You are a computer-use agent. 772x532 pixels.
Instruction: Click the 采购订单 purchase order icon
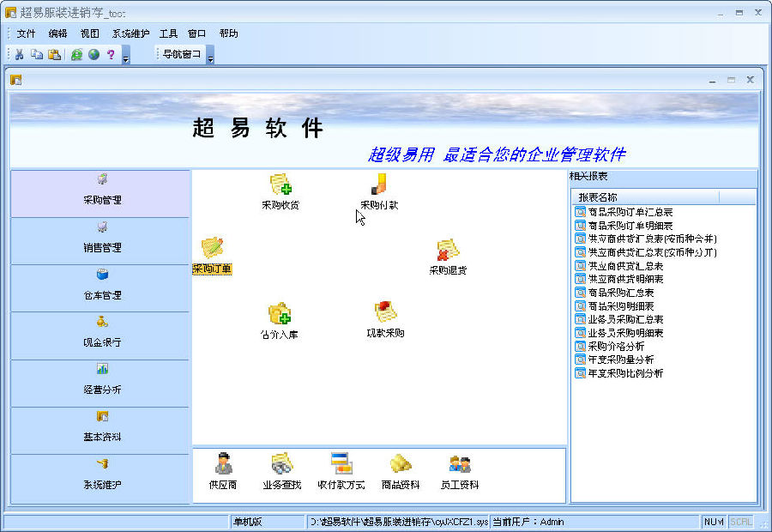click(212, 250)
